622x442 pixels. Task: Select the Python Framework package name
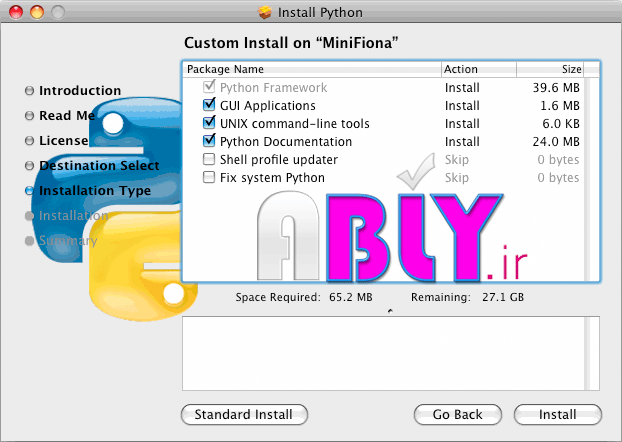273,87
